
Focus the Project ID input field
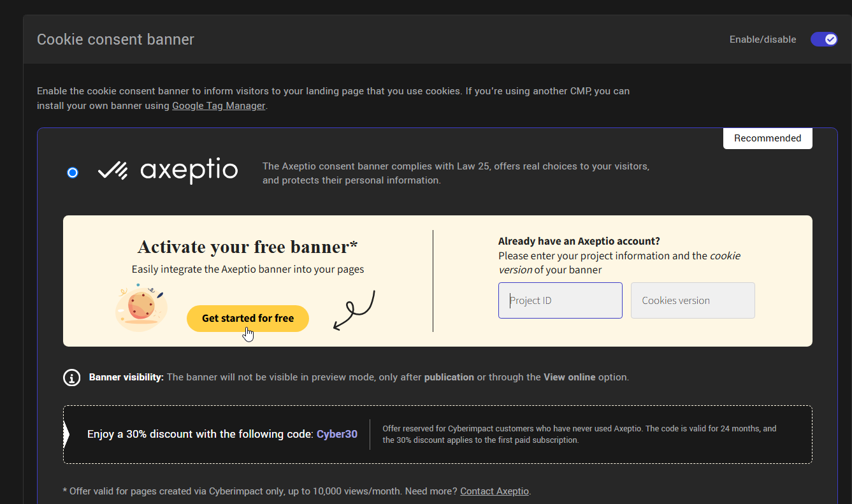point(560,301)
